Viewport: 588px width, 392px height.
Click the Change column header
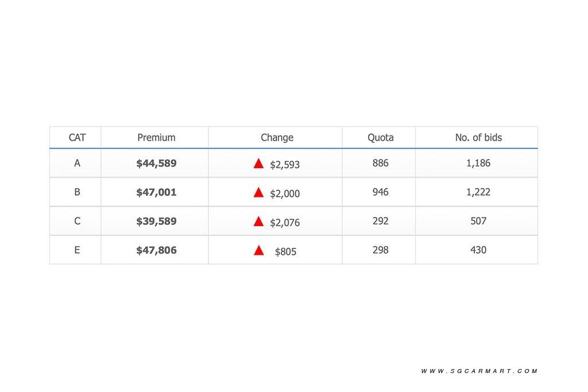(x=277, y=138)
